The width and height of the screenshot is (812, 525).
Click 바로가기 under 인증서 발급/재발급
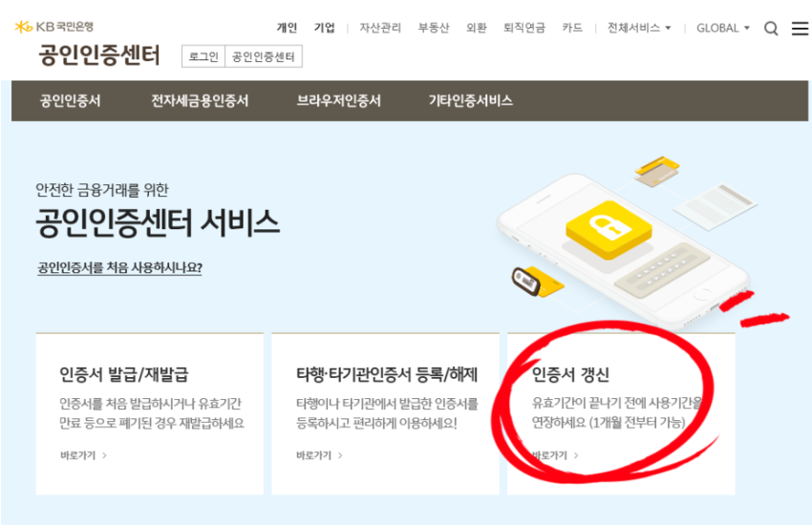pyautogui.click(x=83, y=455)
